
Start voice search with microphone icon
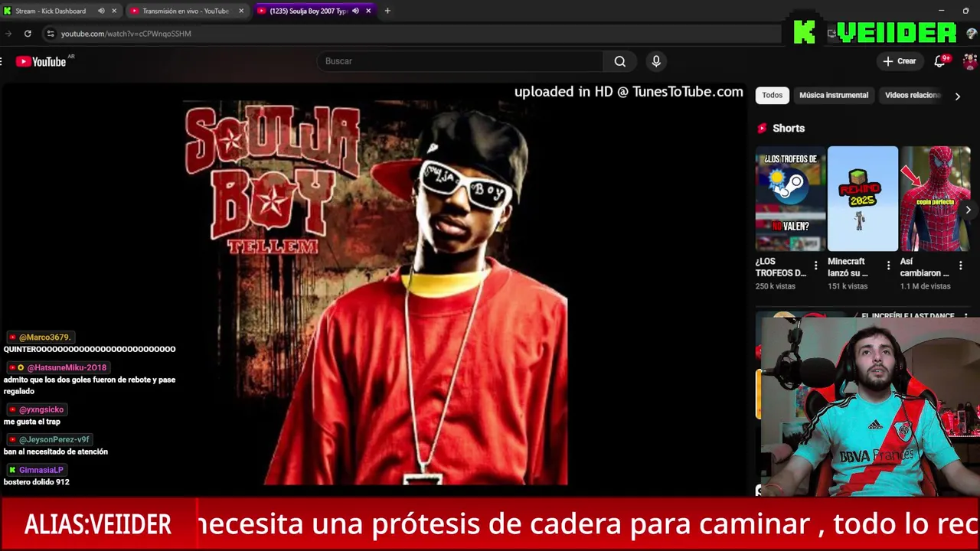(656, 61)
